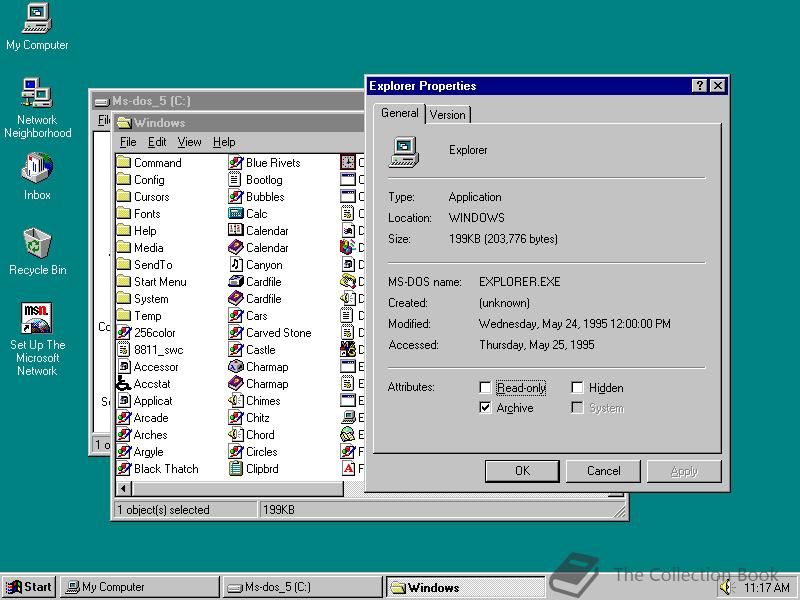
Task: Uncheck the Archive attribute checkbox
Action: point(485,408)
